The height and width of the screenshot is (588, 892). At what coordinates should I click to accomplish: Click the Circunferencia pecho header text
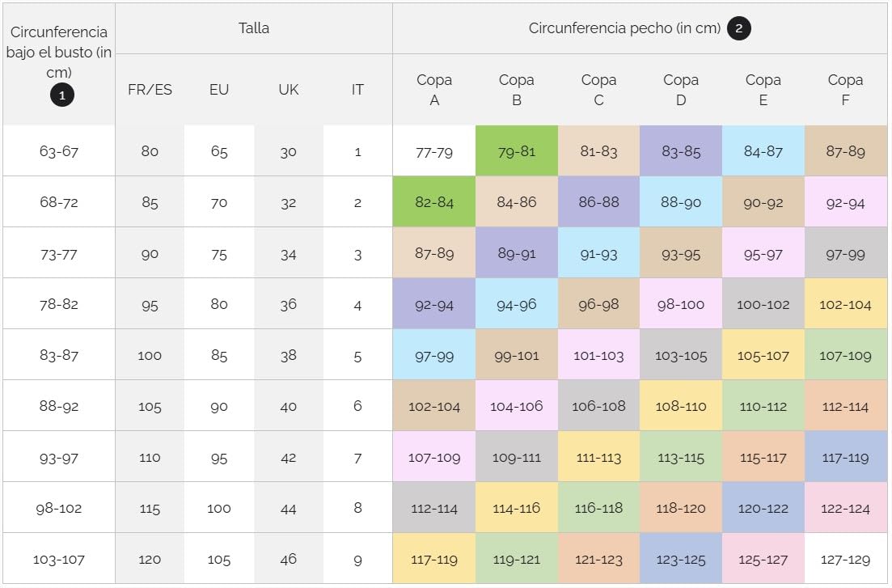[x=624, y=28]
